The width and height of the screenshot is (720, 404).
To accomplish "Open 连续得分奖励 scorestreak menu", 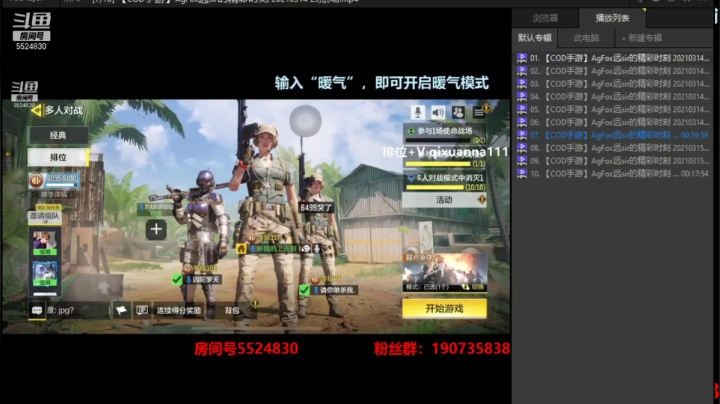I will tap(179, 311).
